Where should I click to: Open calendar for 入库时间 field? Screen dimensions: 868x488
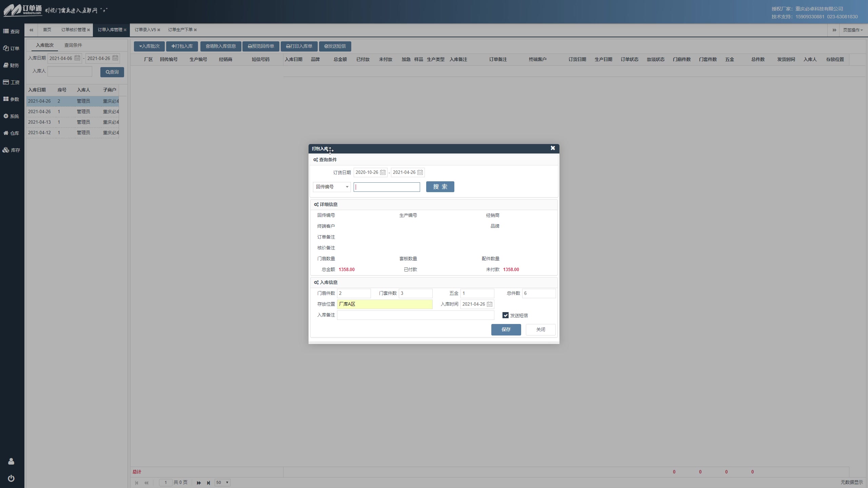490,304
